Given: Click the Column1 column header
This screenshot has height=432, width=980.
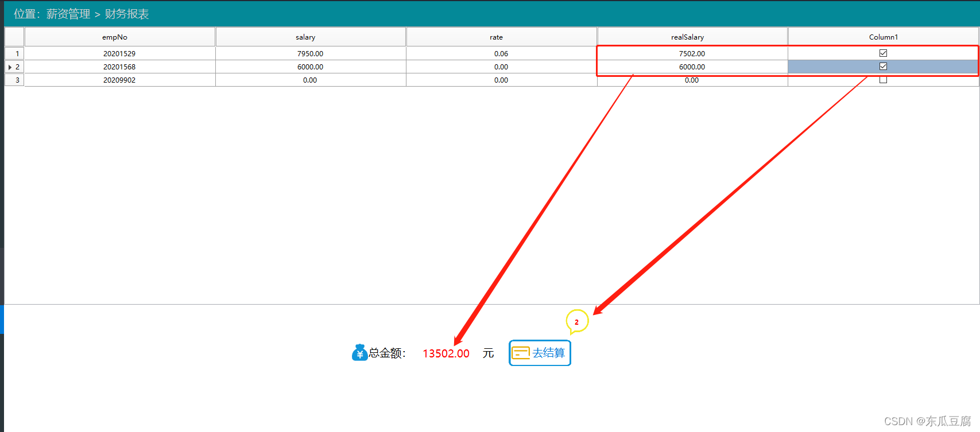Looking at the screenshot, I should point(884,37).
